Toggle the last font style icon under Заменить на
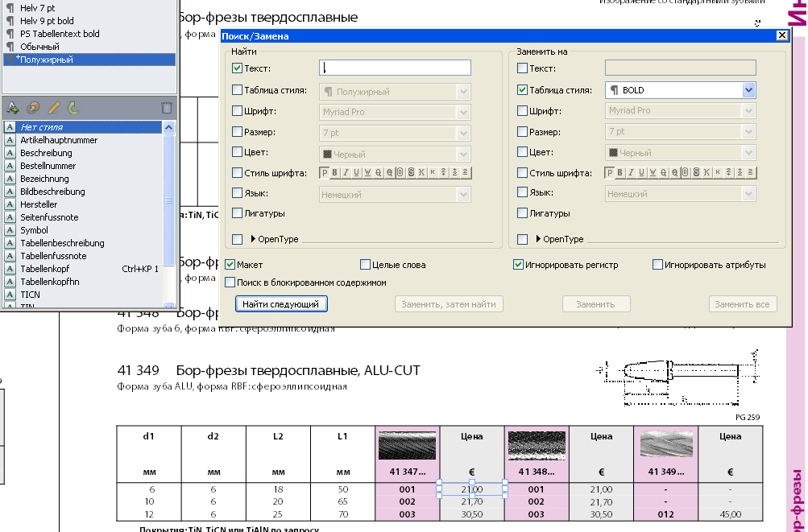The width and height of the screenshot is (808, 532). point(751,173)
